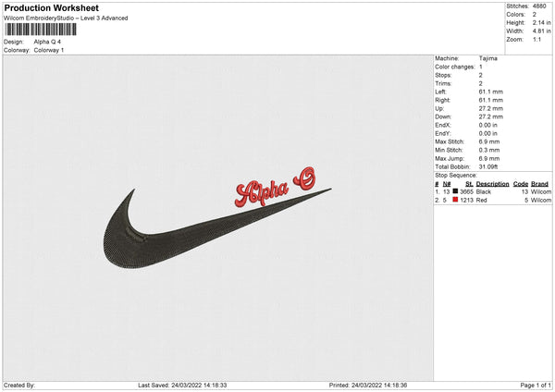Click the Production Worksheet title
Screen dimensions: 555x392
(51, 8)
